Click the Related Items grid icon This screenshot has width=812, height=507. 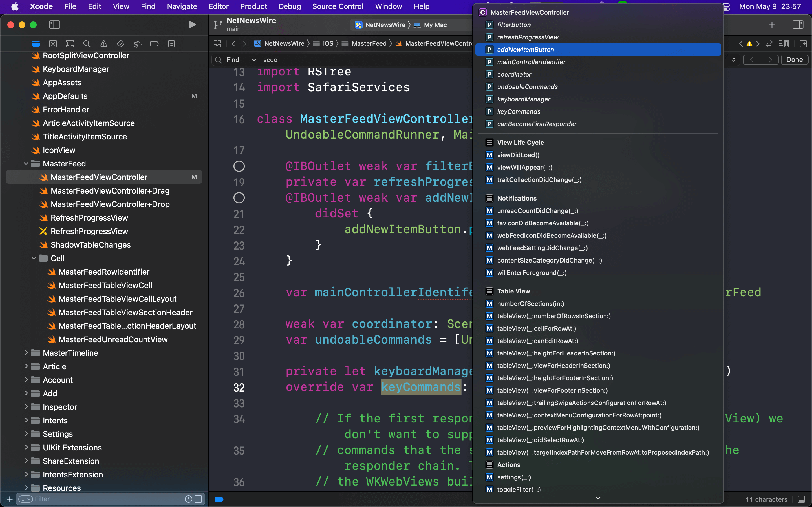(217, 44)
